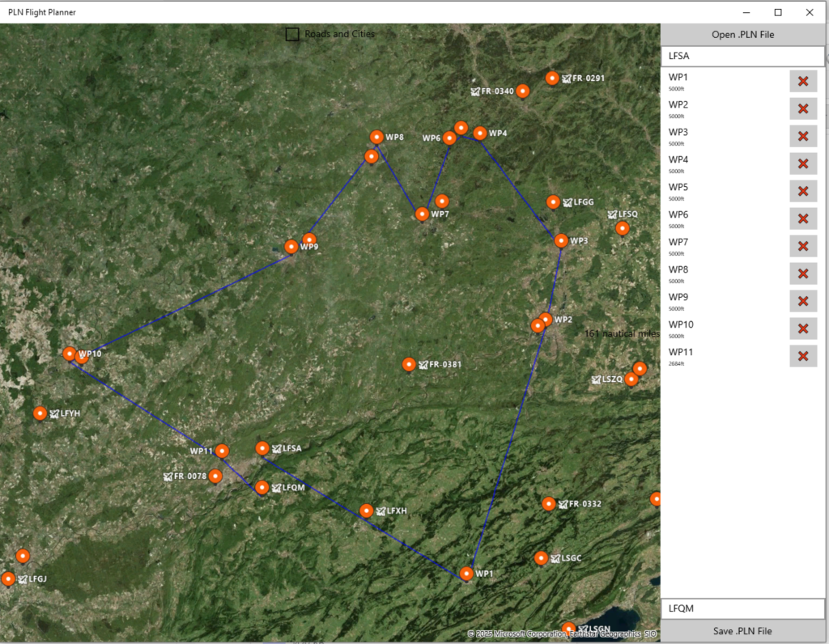The width and height of the screenshot is (829, 644).
Task: Remove waypoint WP7 from the list
Action: (803, 246)
